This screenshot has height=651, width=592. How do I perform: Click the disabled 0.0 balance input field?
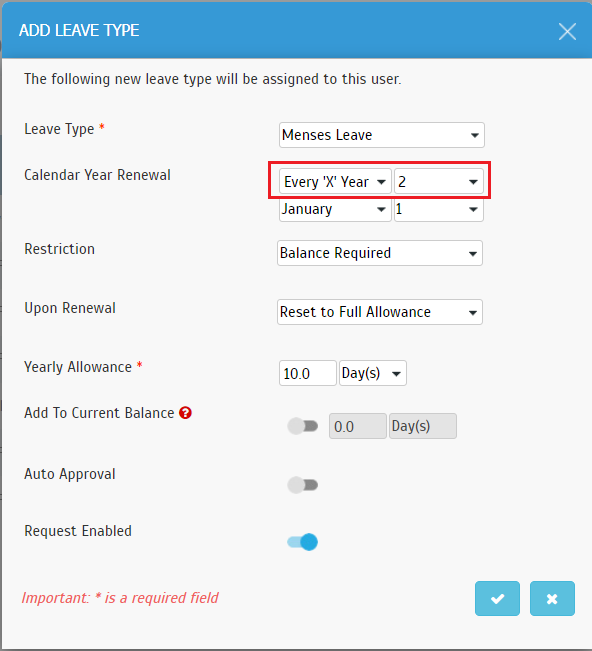pyautogui.click(x=358, y=426)
